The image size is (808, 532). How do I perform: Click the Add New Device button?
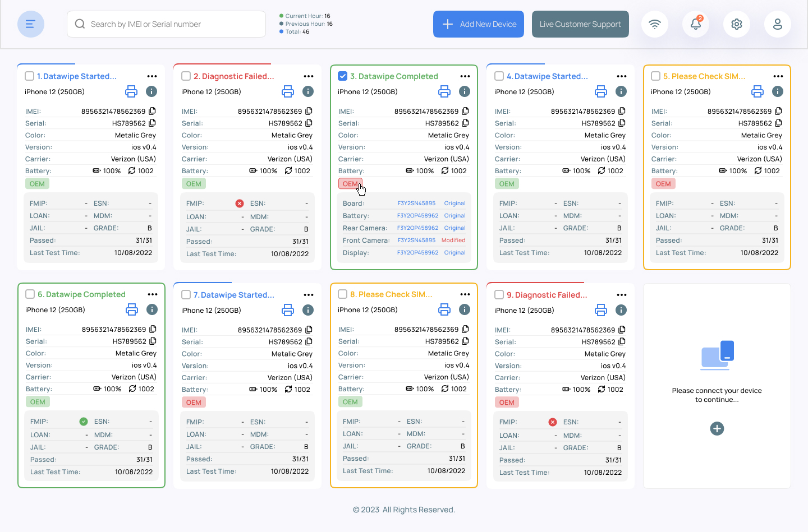click(x=478, y=24)
